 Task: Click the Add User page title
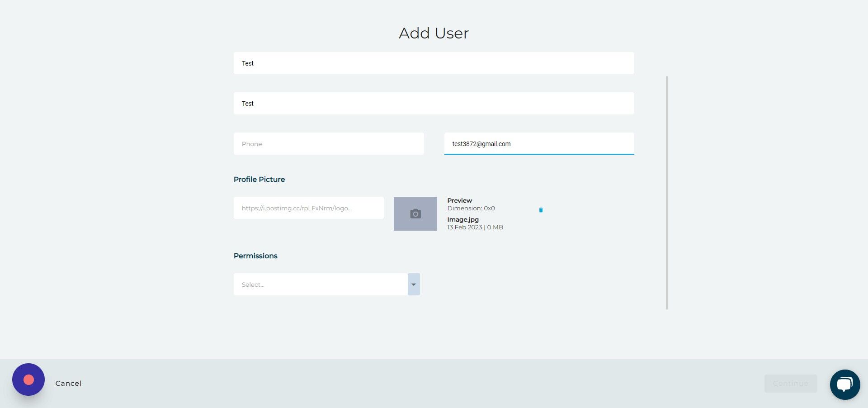(433, 33)
